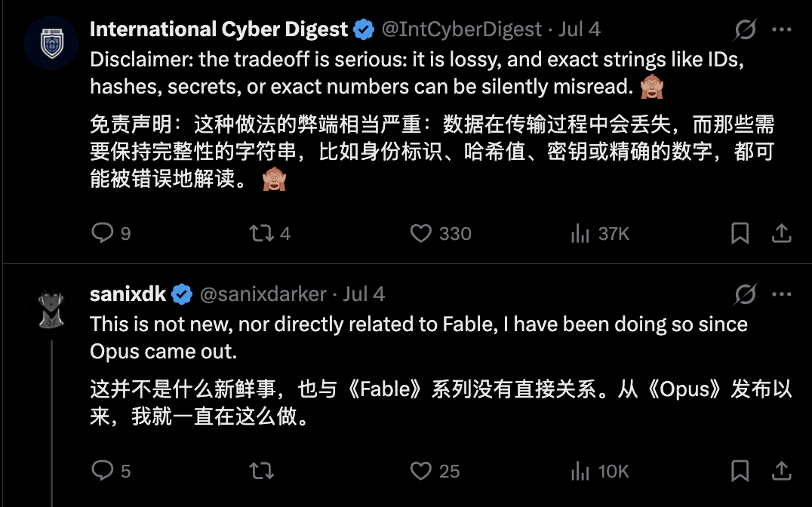Bookmark the International Cyber Digest tweet
Viewport: 812px width, 507px height.
tap(740, 233)
